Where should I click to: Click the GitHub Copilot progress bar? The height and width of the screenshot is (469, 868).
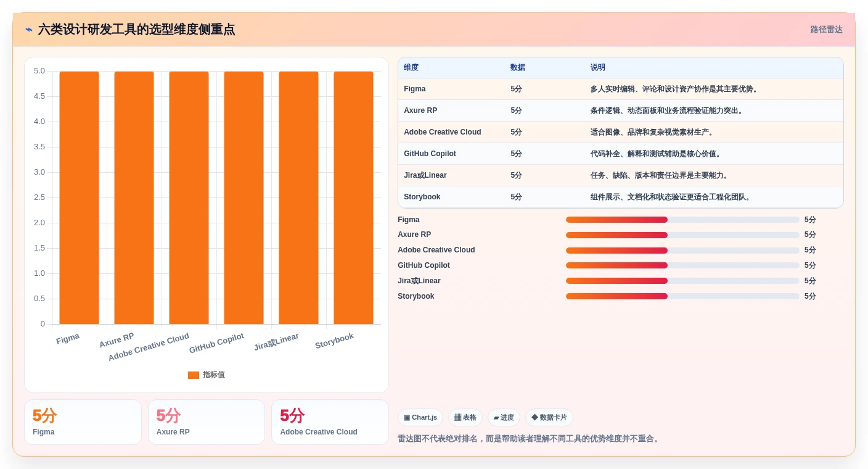point(682,265)
